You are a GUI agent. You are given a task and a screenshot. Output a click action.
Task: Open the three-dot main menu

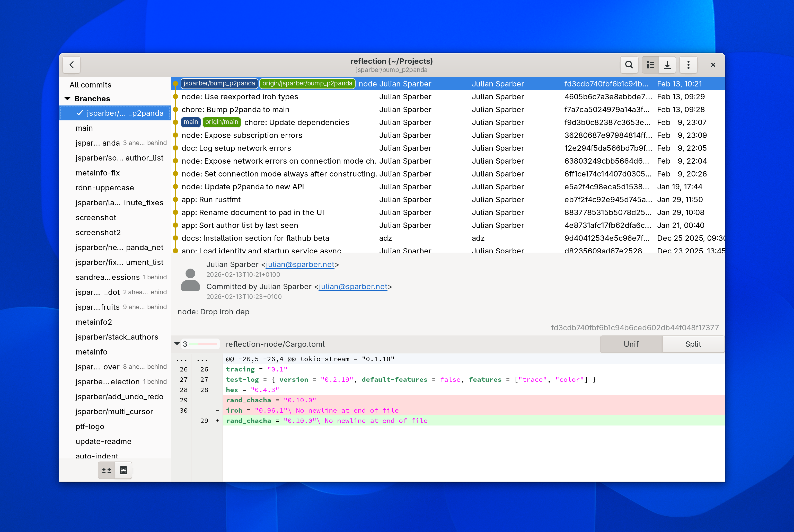(689, 65)
